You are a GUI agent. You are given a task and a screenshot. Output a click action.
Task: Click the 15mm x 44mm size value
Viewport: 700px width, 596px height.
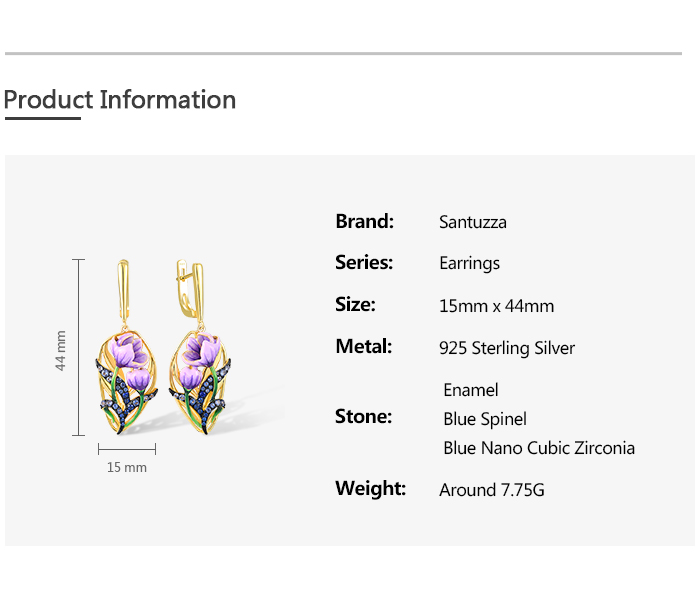pyautogui.click(x=496, y=306)
